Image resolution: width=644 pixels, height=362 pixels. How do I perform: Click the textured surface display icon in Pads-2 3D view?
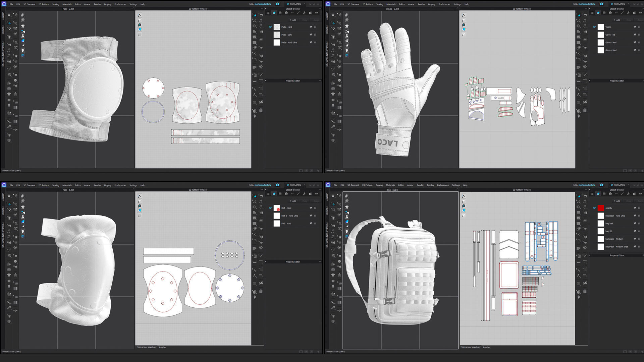(x=23, y=41)
